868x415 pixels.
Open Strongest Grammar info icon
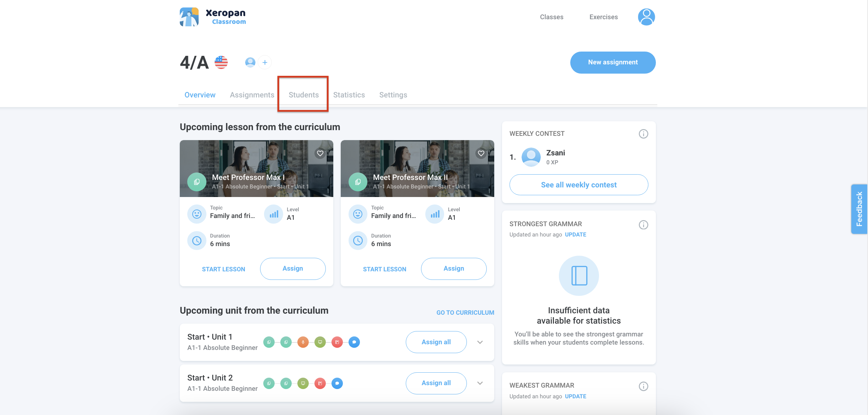[x=643, y=225]
